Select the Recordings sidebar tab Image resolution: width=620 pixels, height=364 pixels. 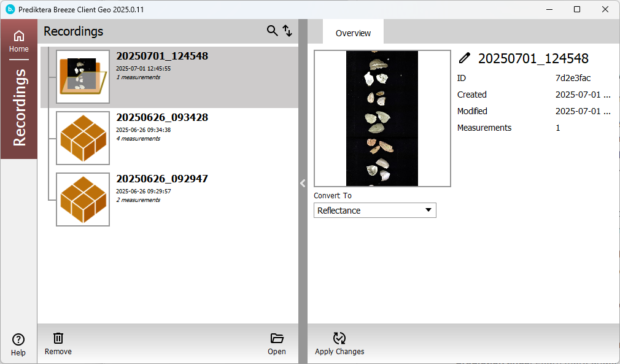(x=19, y=107)
